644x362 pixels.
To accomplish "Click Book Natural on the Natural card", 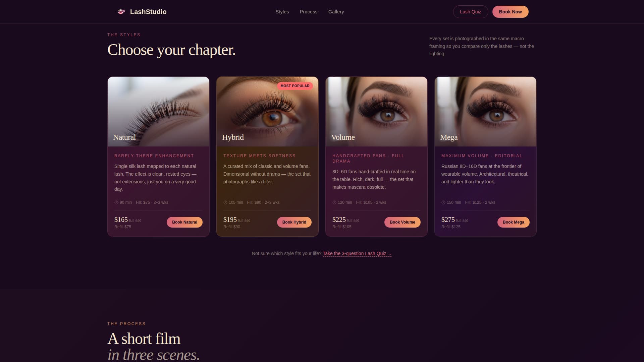I will [184, 222].
